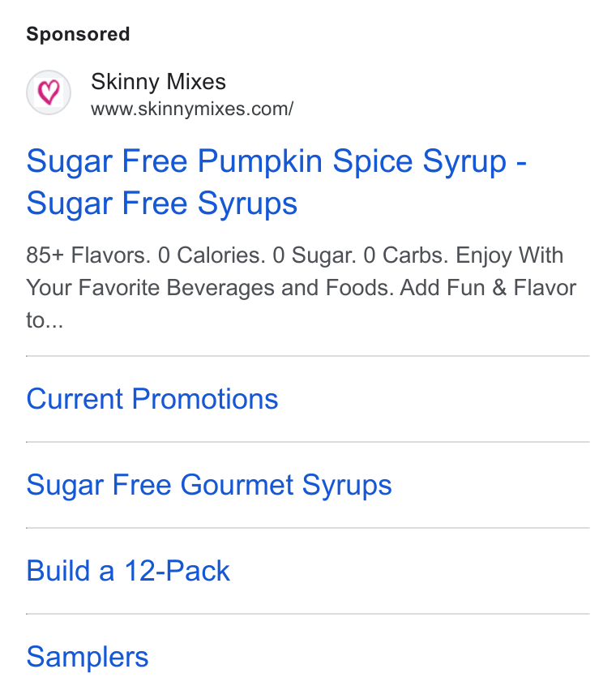This screenshot has width=616, height=699.
Task: Open the Current Promotions sitelink
Action: (x=152, y=398)
